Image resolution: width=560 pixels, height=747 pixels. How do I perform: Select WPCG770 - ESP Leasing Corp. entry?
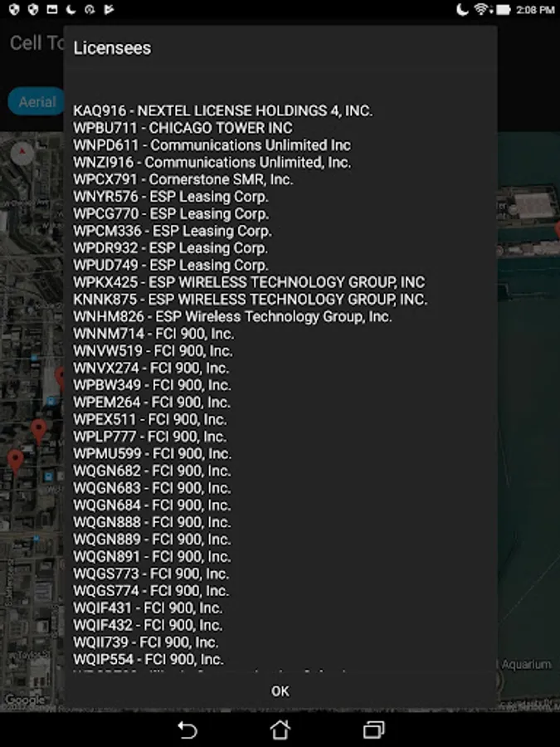(x=171, y=213)
